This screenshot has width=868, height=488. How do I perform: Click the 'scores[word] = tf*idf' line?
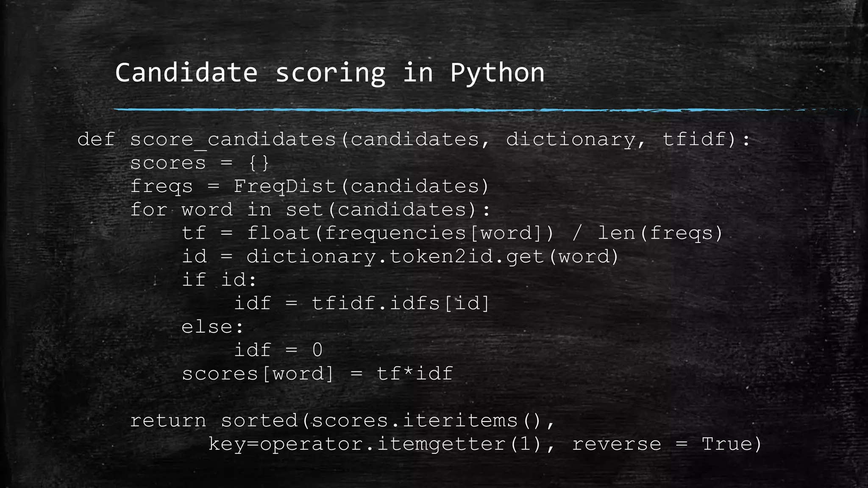tap(317, 374)
